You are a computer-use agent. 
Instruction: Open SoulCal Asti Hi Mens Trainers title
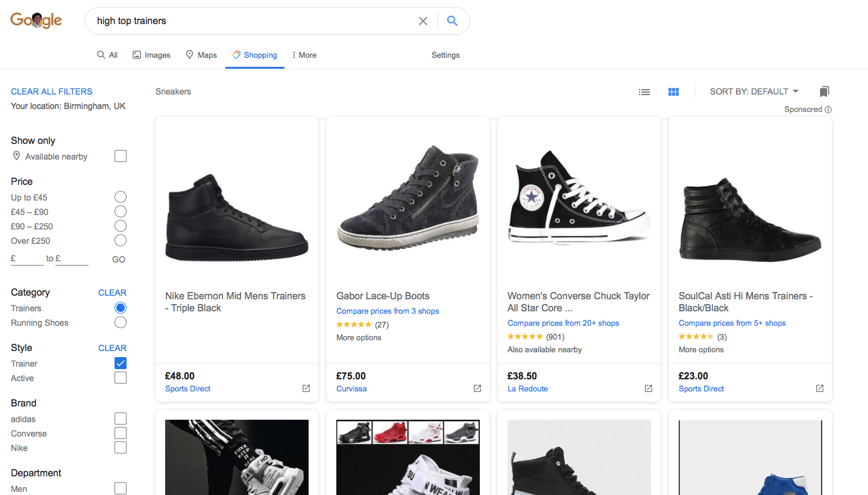pos(746,302)
